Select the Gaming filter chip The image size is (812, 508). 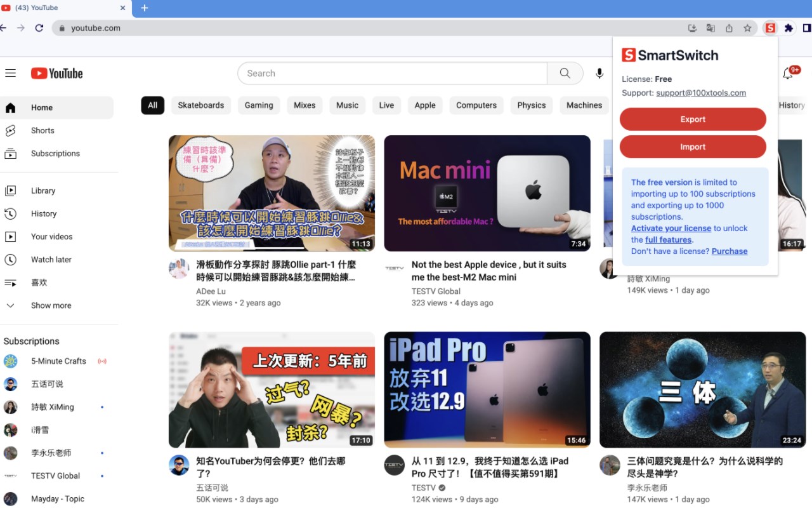pos(259,105)
